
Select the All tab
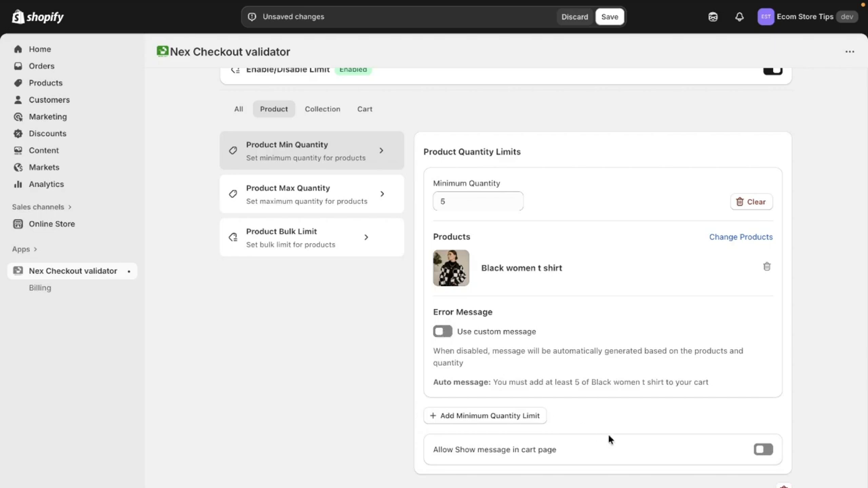pos(239,109)
